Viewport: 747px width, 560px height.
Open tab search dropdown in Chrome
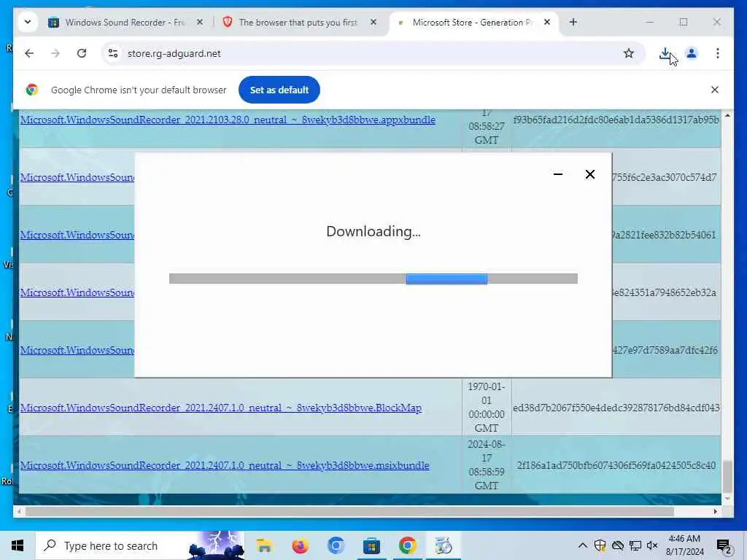coord(28,22)
